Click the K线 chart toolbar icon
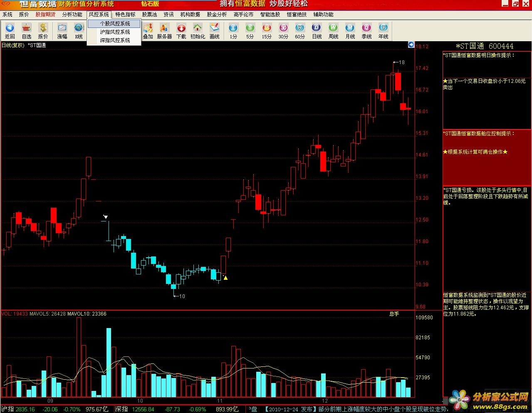This screenshot has height=413, width=532. (x=79, y=31)
